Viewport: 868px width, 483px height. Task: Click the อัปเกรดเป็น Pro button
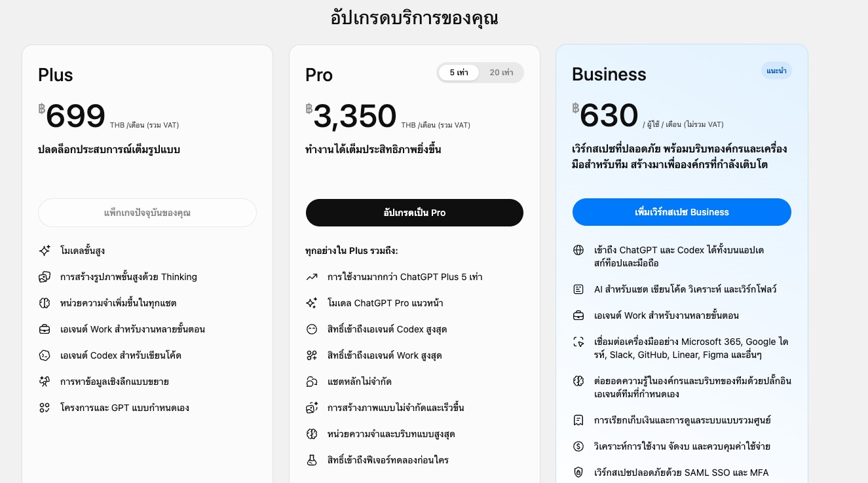tap(415, 213)
